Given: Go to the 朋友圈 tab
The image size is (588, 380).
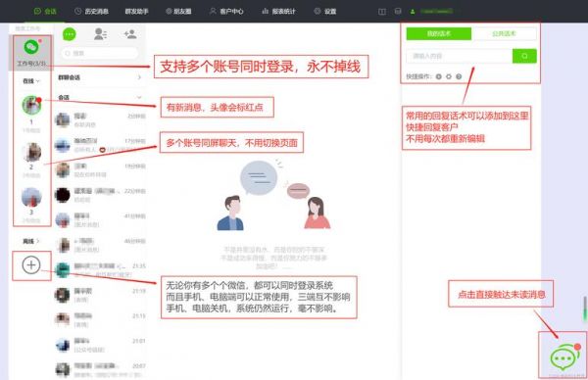Looking at the screenshot, I should pos(178,11).
